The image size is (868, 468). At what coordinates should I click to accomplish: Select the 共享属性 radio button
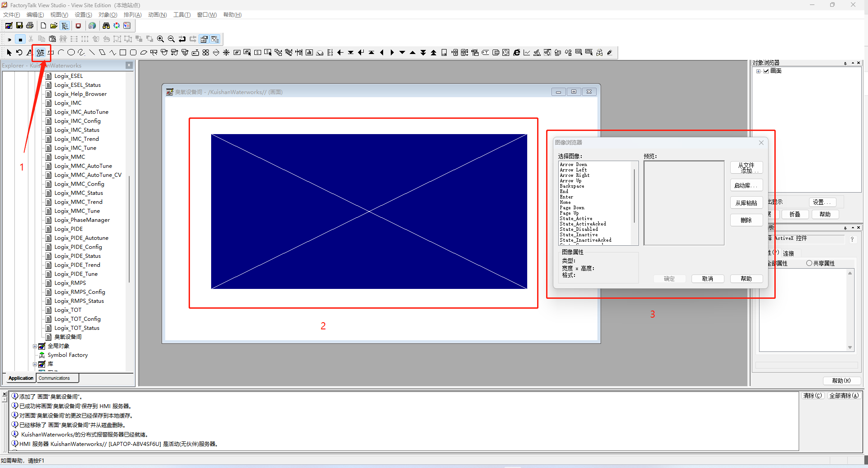coord(809,263)
